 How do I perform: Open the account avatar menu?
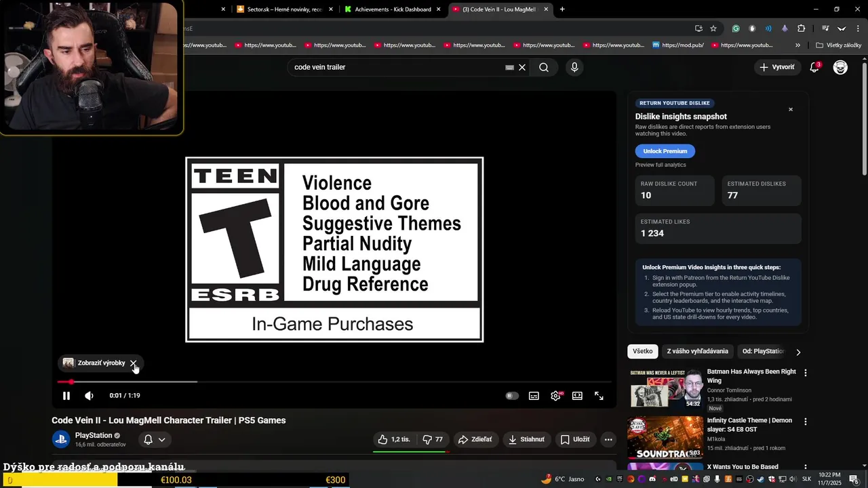[840, 67]
